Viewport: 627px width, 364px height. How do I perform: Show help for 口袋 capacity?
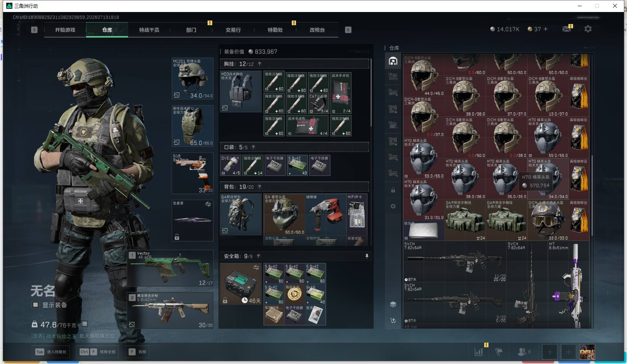click(253, 147)
